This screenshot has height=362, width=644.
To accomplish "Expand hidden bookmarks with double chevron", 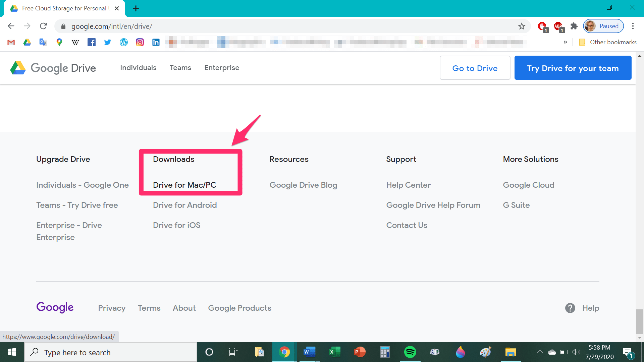I will (x=566, y=42).
